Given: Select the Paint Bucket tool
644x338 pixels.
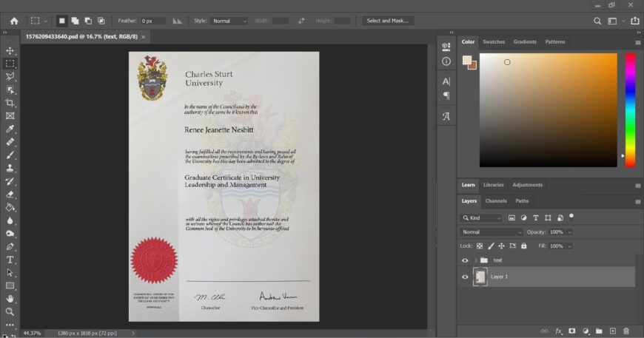Looking at the screenshot, I should point(10,208).
